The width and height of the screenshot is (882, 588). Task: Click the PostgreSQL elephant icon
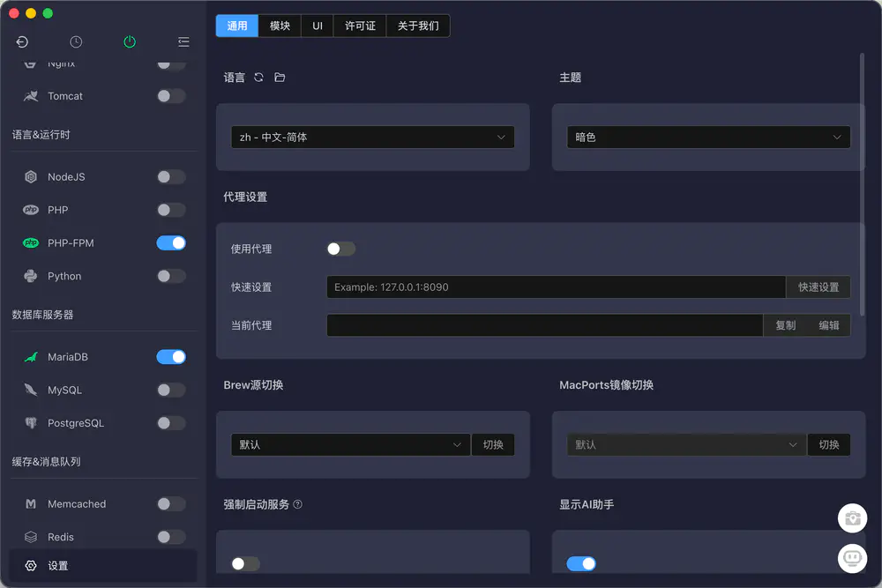pyautogui.click(x=31, y=423)
